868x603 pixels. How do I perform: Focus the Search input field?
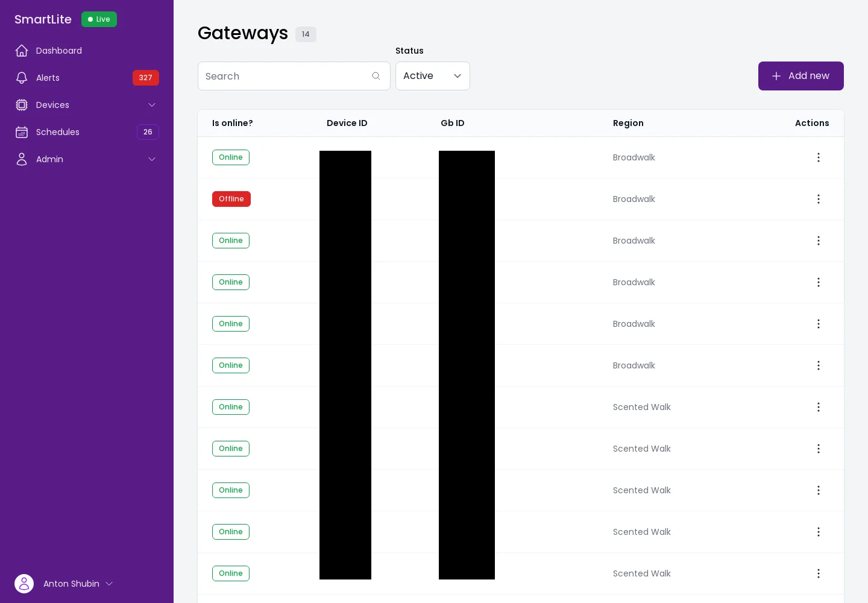point(294,76)
